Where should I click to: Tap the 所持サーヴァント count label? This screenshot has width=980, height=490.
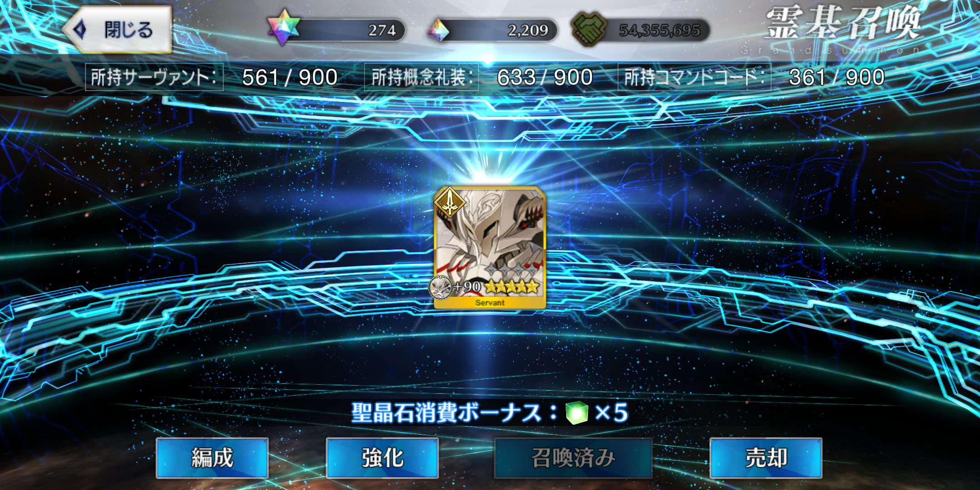tap(154, 77)
